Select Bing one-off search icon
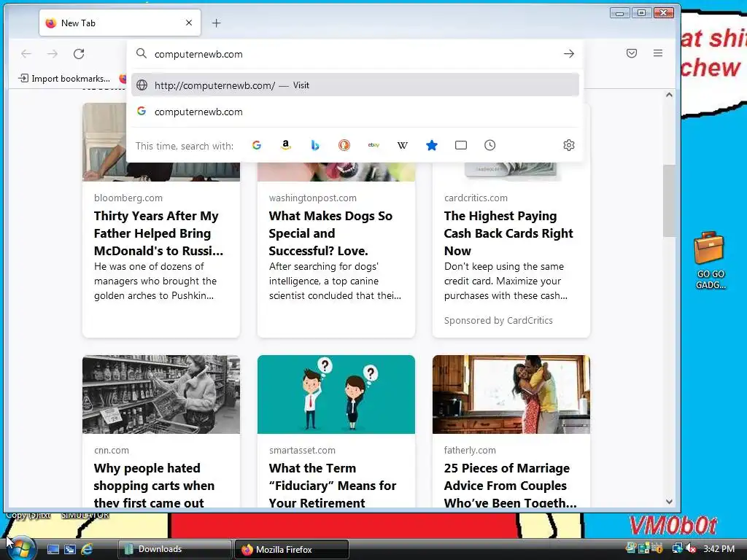 pyautogui.click(x=315, y=145)
